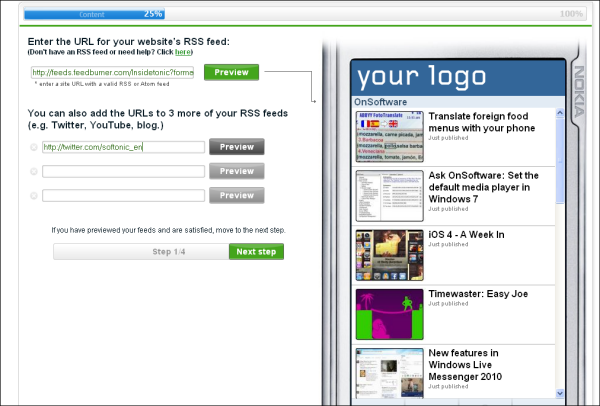Click the Content progress bar at 25%
This screenshot has width=600, height=406.
coord(95,15)
